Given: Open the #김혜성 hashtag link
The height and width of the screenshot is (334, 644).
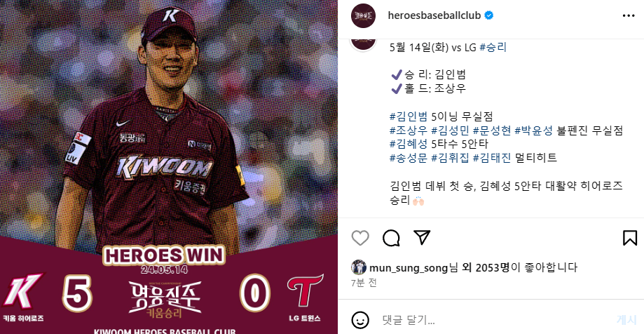Looking at the screenshot, I should coord(403,144).
